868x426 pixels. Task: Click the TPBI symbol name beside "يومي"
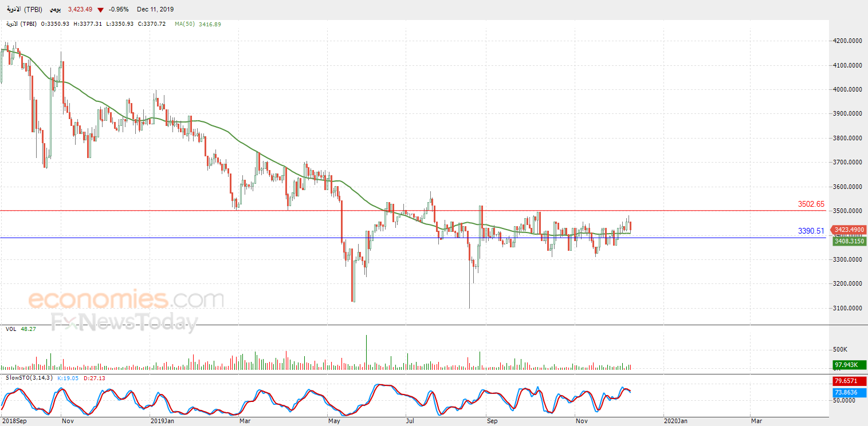(x=25, y=10)
